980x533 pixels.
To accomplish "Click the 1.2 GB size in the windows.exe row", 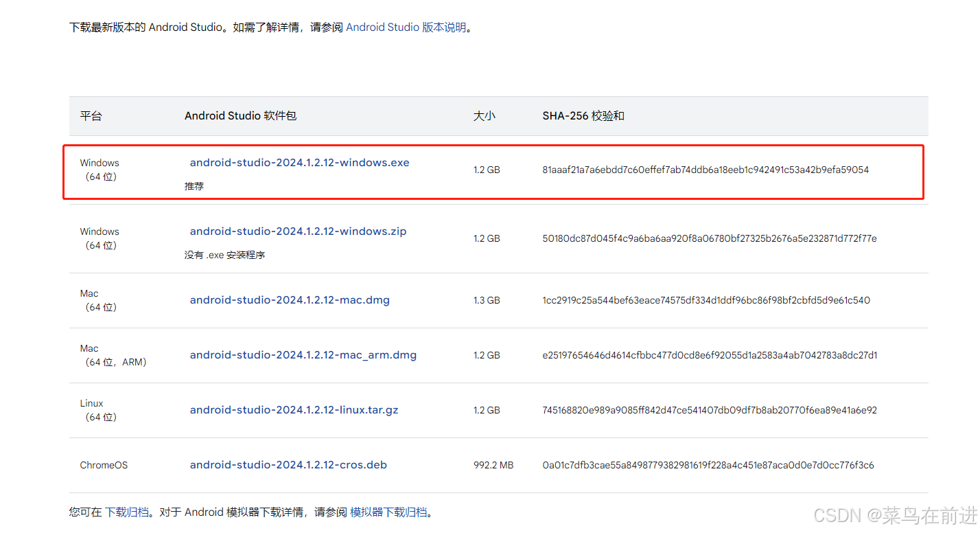I will [x=487, y=170].
